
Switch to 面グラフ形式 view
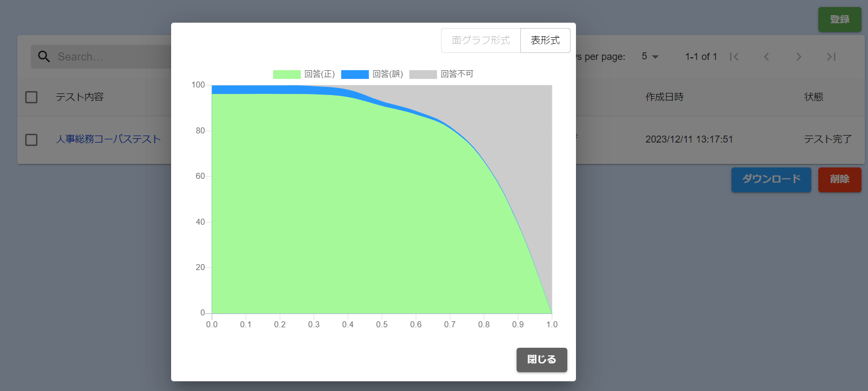pyautogui.click(x=480, y=41)
